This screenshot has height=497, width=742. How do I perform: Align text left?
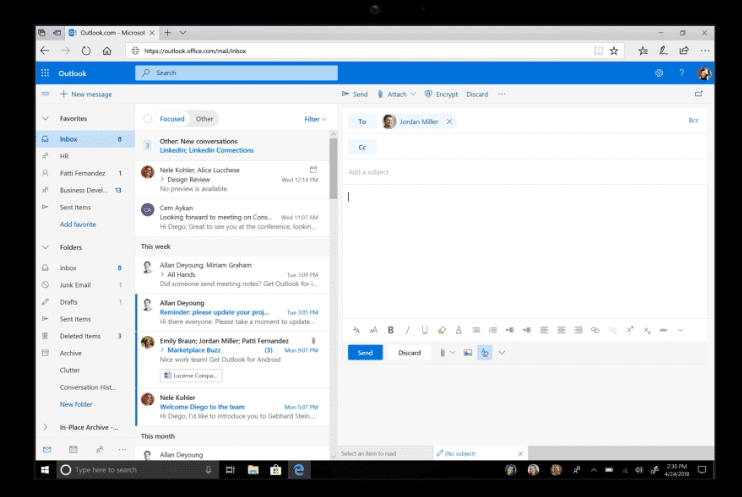(544, 330)
